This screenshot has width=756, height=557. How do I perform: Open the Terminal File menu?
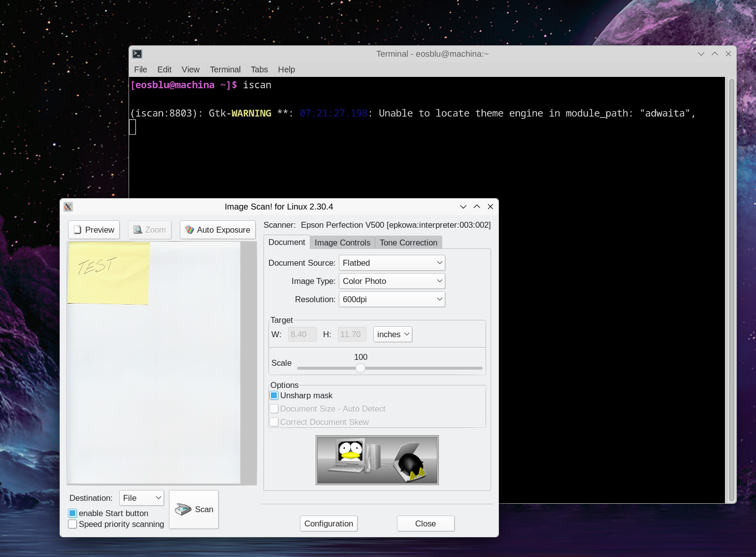[x=140, y=70]
